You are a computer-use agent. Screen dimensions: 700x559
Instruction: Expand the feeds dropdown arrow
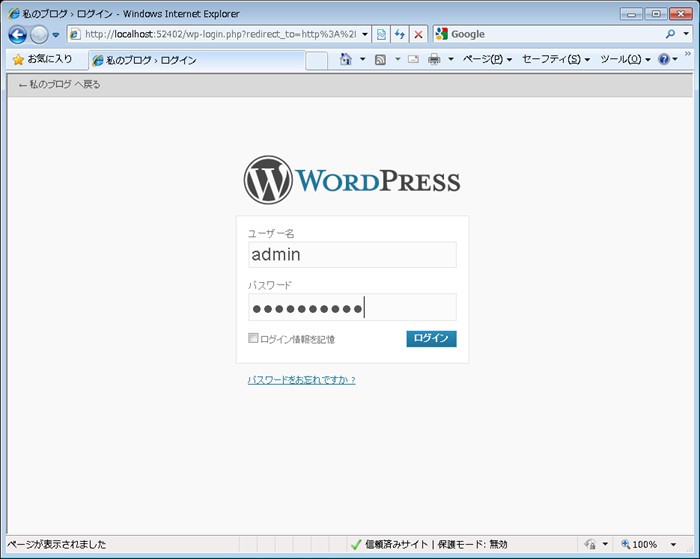point(397,59)
